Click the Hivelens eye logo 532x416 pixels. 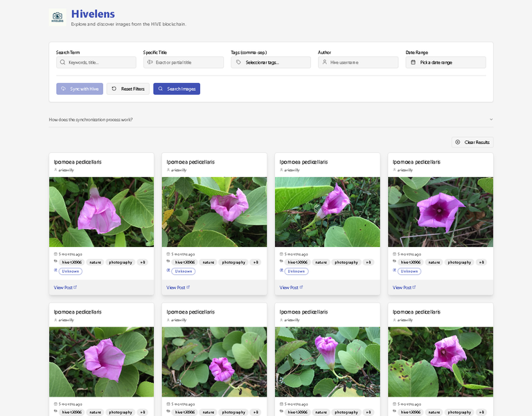click(x=57, y=17)
